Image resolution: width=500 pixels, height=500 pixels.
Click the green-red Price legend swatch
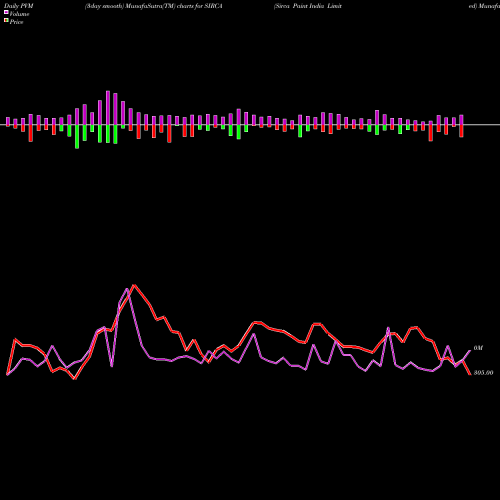(6, 20)
